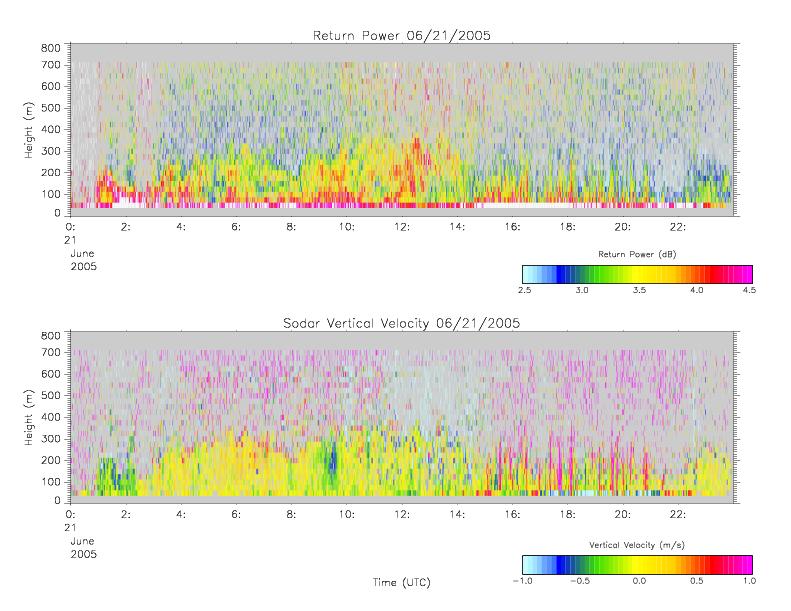Screen dimensions: 791x611
Task: Click the '18:' time tick under Return Power plot
Action: [x=568, y=227]
